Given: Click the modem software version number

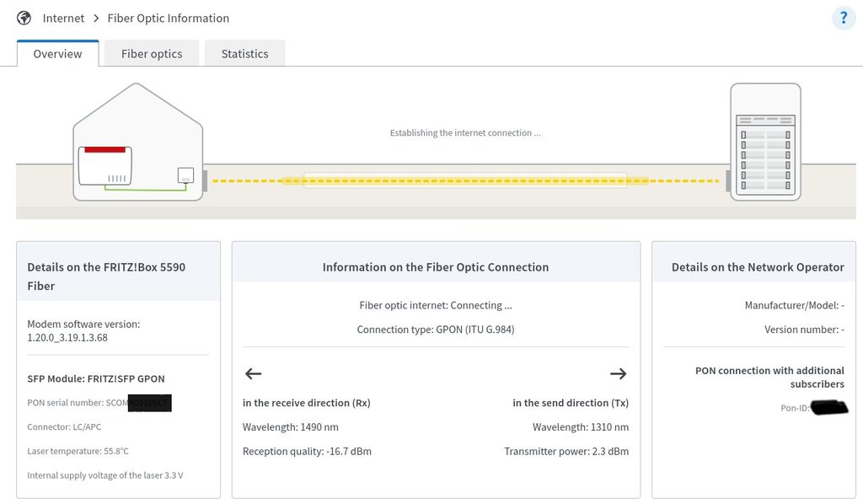Looking at the screenshot, I should pos(67,337).
